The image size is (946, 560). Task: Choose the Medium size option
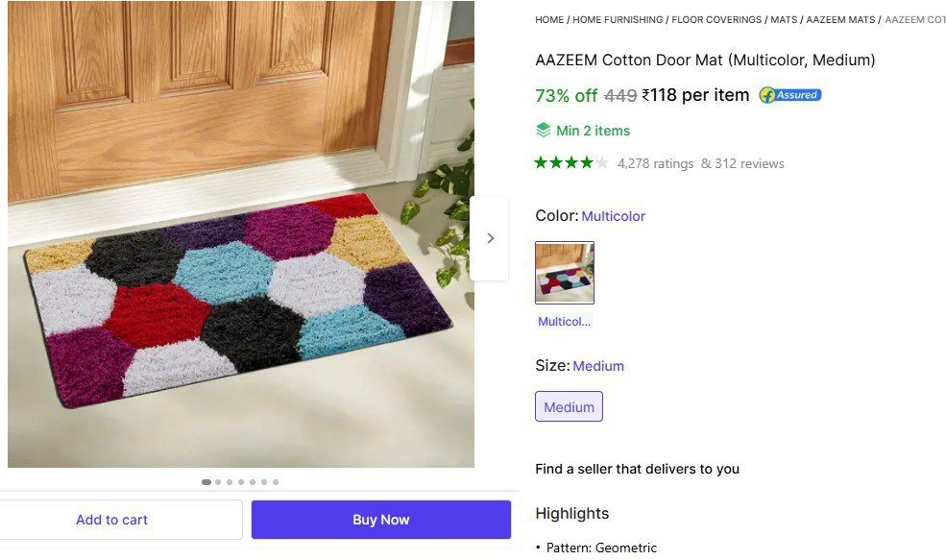[569, 407]
